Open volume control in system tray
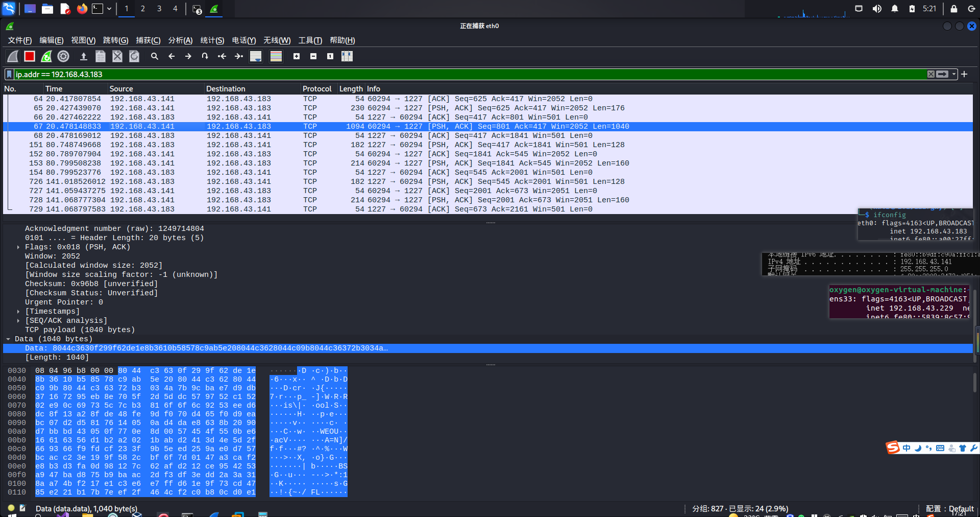980x517 pixels. [877, 9]
